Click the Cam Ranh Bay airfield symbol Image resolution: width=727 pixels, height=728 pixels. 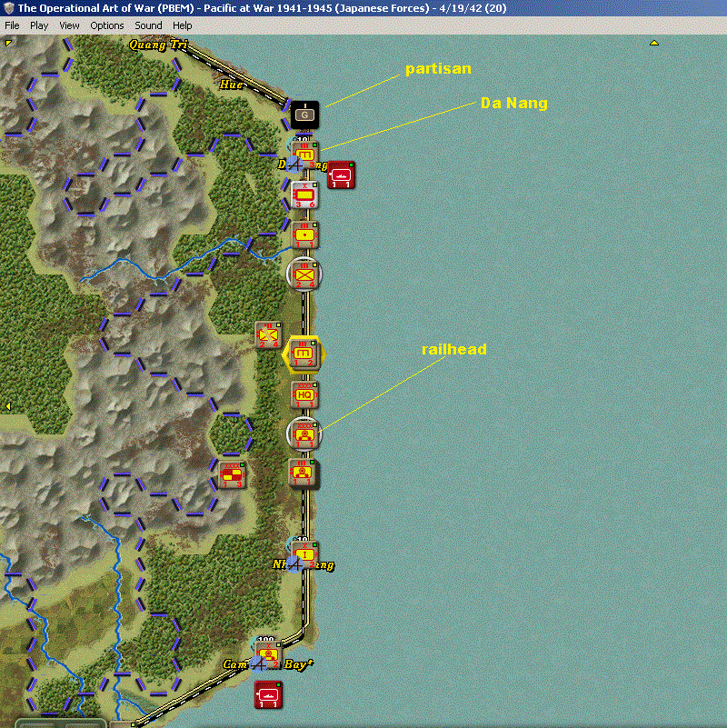pyautogui.click(x=259, y=664)
